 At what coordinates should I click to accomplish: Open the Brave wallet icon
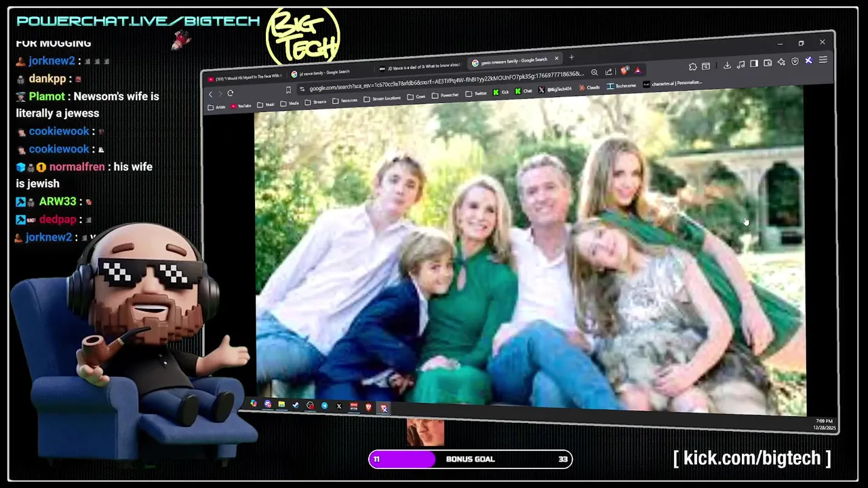point(768,63)
